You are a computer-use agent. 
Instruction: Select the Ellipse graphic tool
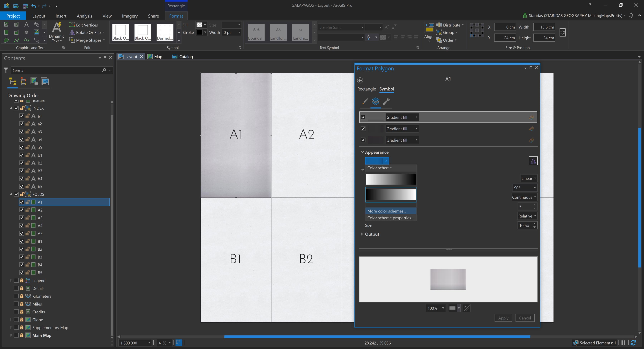(x=26, y=32)
